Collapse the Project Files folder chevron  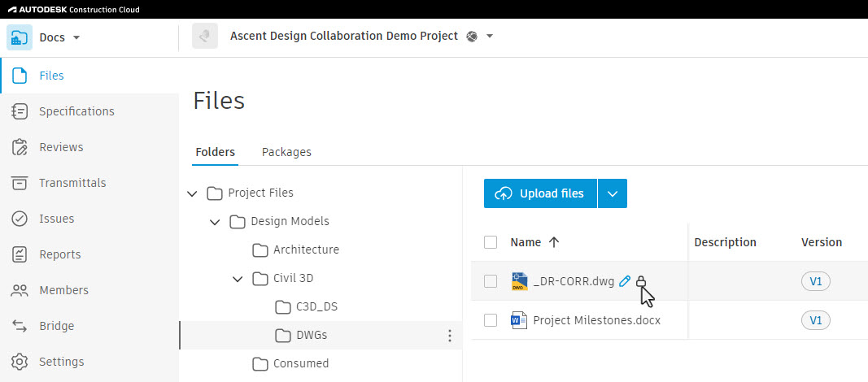(192, 193)
